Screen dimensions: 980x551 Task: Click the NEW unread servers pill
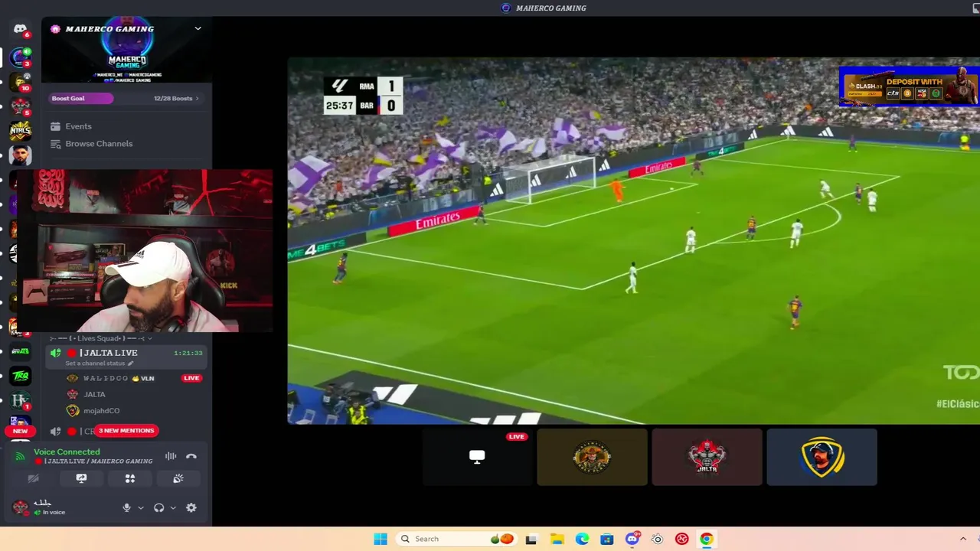tap(20, 431)
